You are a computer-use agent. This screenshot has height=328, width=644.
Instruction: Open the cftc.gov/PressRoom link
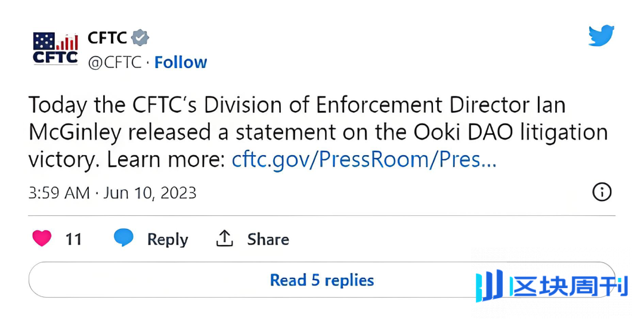click(364, 160)
